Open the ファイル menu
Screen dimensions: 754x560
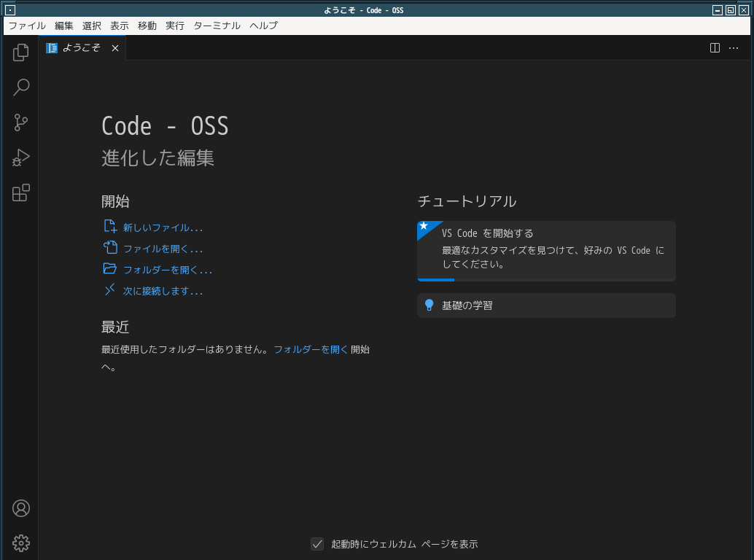[27, 26]
